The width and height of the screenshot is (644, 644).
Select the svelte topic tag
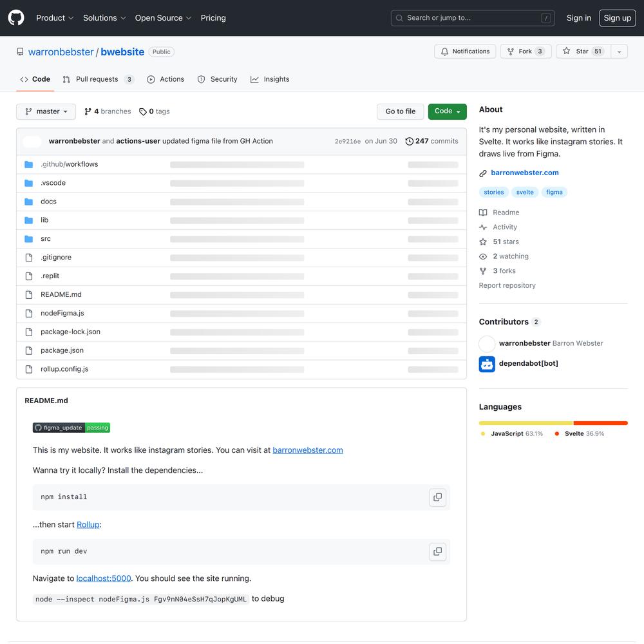pos(525,192)
